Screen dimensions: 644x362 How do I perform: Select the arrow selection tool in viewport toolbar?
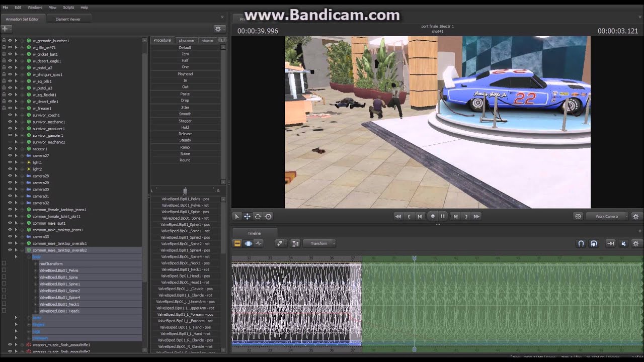(237, 217)
